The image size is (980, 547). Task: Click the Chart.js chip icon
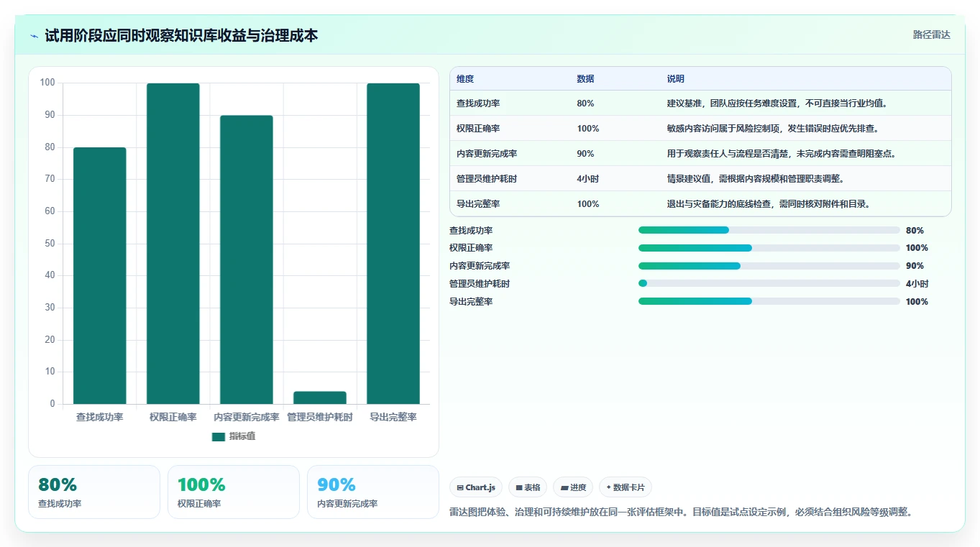(x=460, y=487)
